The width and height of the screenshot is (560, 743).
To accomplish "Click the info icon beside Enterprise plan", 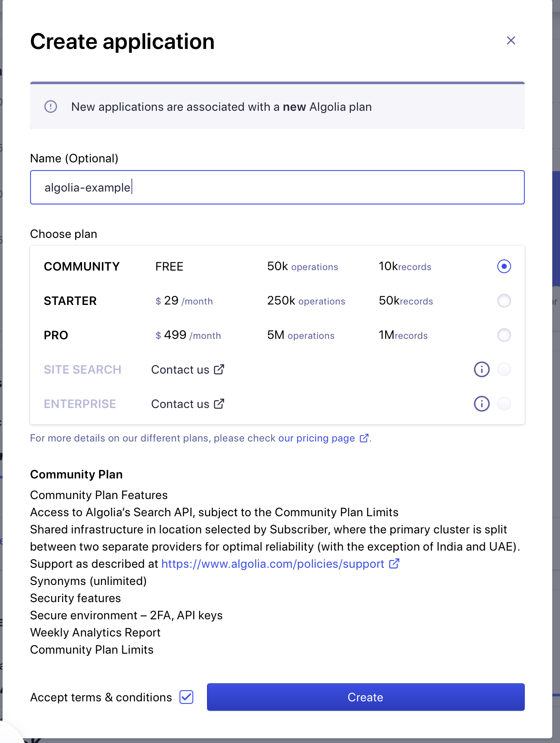I will (x=481, y=404).
